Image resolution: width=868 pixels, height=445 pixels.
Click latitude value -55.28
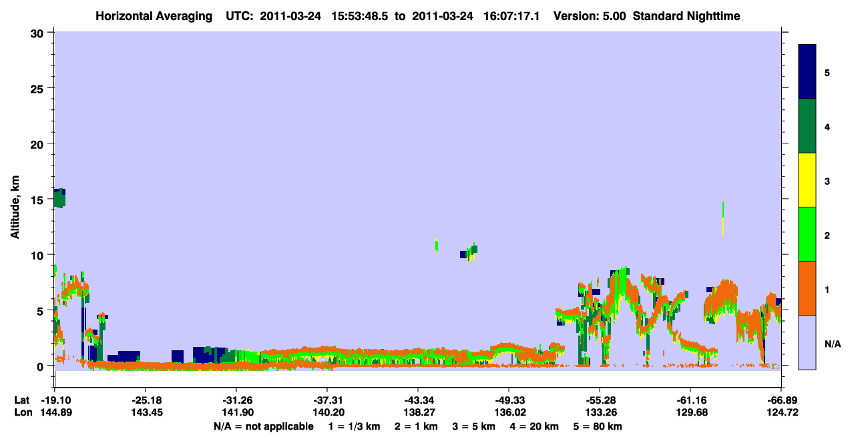pos(600,400)
